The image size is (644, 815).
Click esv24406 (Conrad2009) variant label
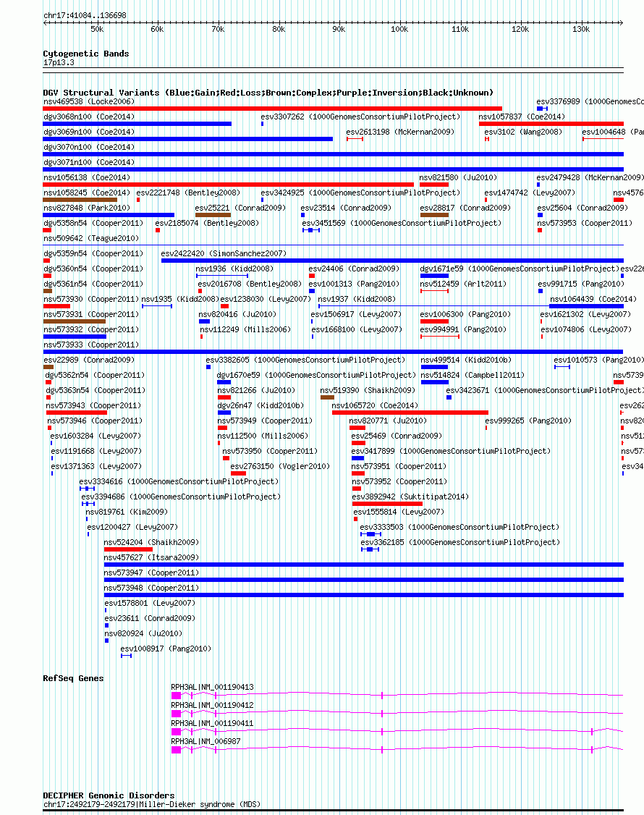354,269
